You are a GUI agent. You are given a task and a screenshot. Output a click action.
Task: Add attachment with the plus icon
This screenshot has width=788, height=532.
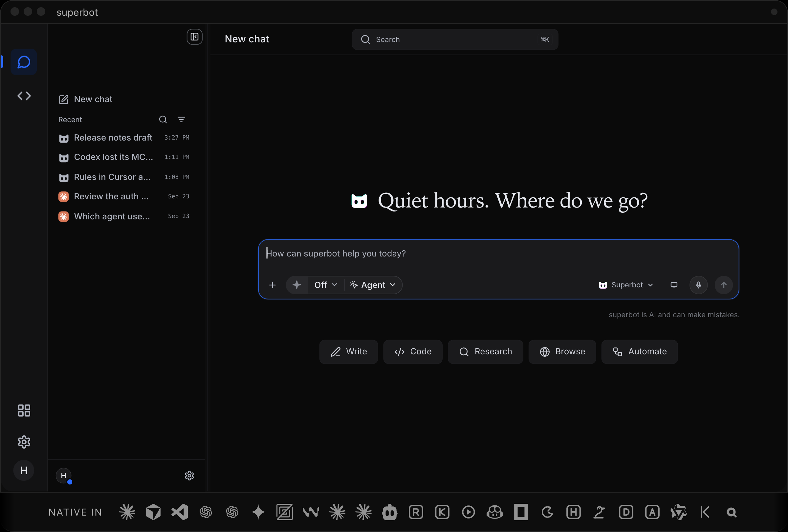pos(272,285)
